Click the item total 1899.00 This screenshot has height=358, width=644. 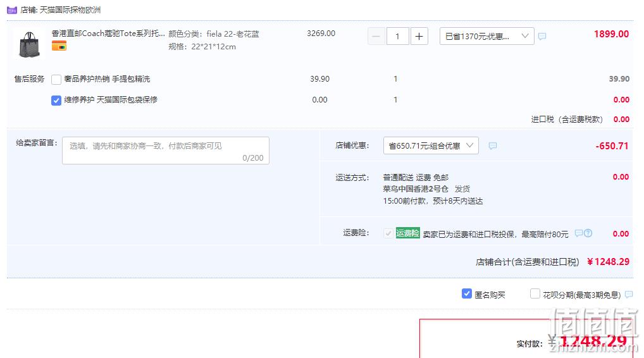click(x=611, y=34)
